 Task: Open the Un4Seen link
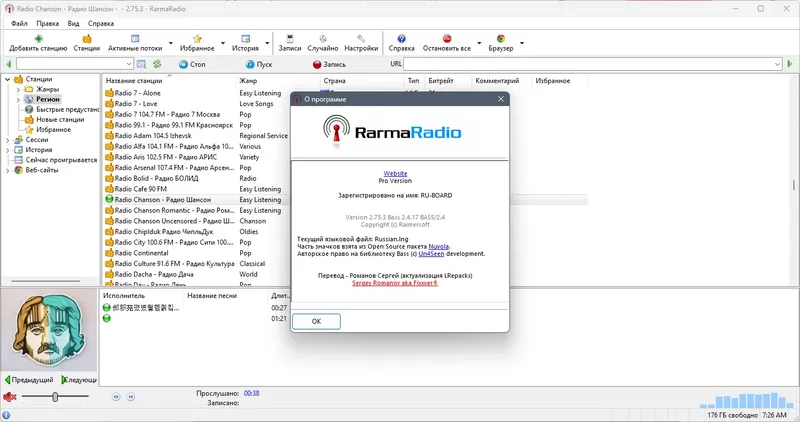(431, 254)
